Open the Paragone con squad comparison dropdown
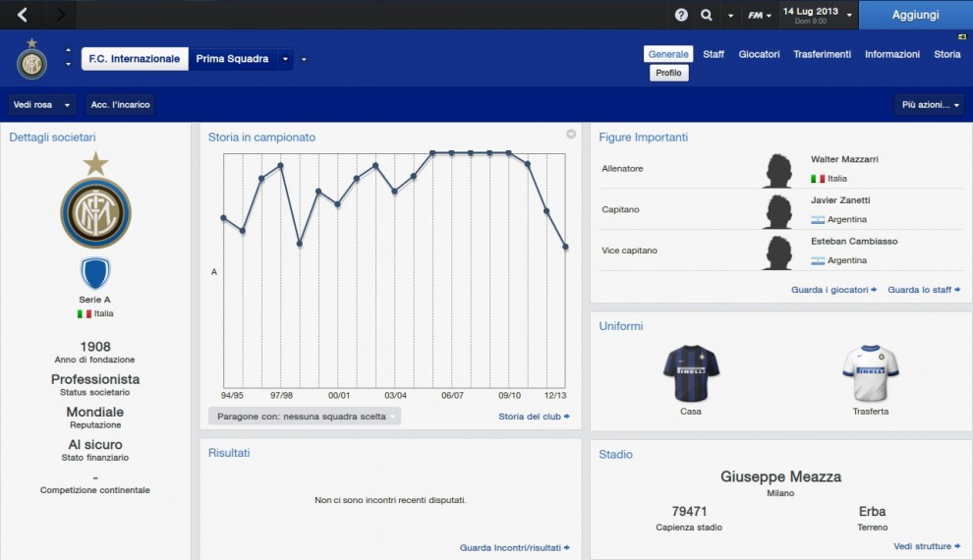Screen dimensions: 973x560 tap(305, 417)
